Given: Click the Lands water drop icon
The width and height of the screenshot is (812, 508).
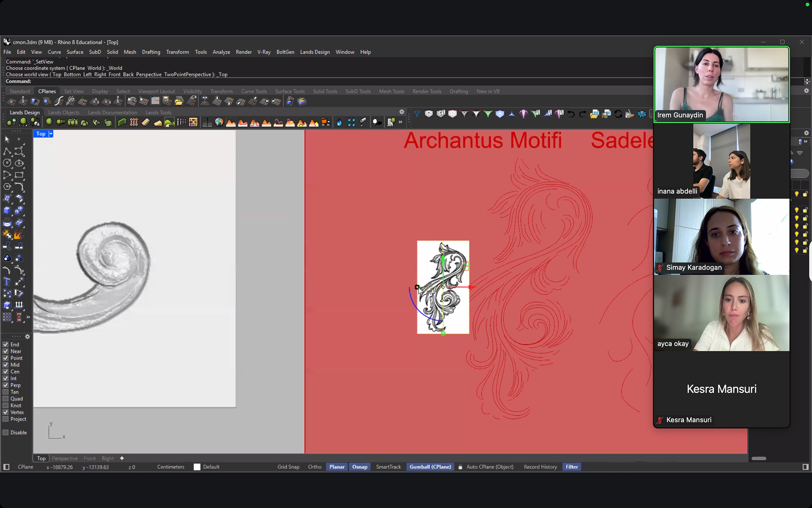Looking at the screenshot, I should point(339,122).
